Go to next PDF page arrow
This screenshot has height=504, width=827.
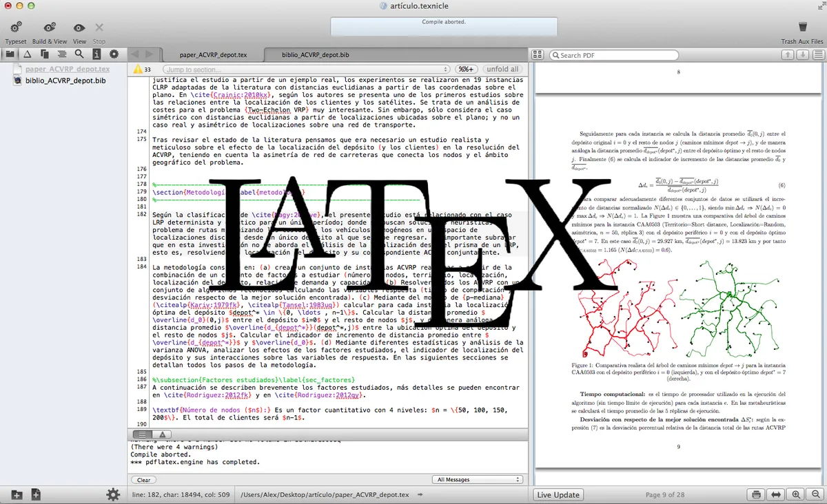tap(804, 55)
